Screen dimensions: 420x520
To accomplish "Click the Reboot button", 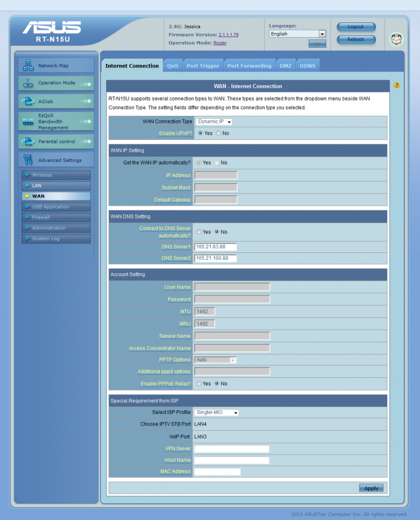I will tap(356, 39).
